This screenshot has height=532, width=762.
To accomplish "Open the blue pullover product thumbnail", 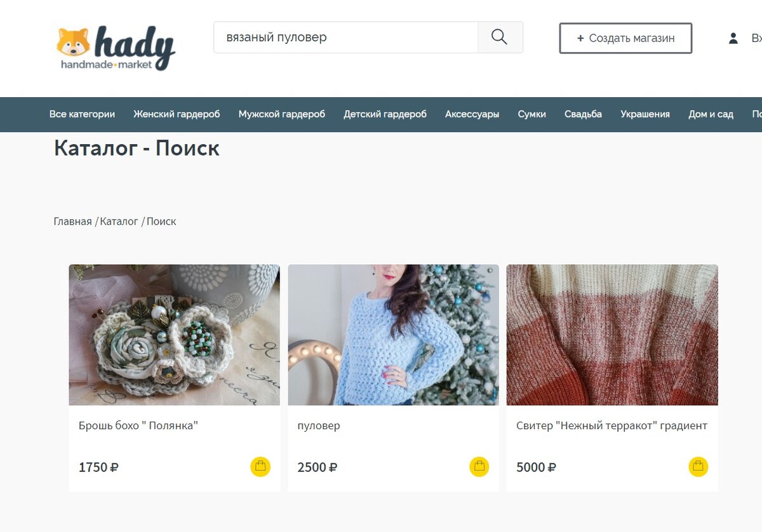I will 393,335.
